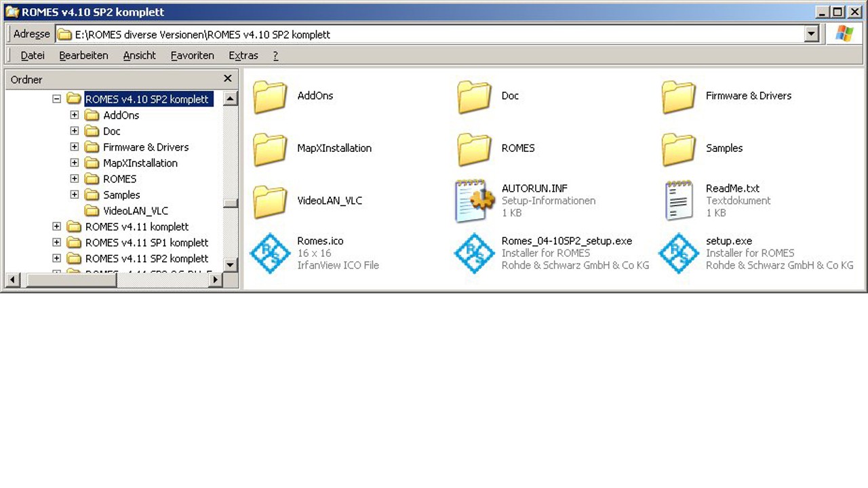Expand the ROMES v4.11 SP2 komplett node
This screenshot has width=868, height=488.
pyautogui.click(x=57, y=259)
